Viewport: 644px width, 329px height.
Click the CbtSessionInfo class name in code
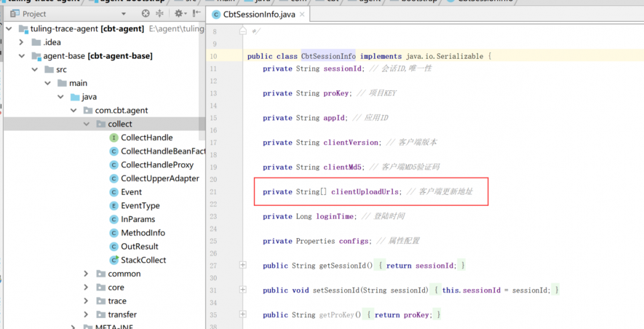[328, 56]
